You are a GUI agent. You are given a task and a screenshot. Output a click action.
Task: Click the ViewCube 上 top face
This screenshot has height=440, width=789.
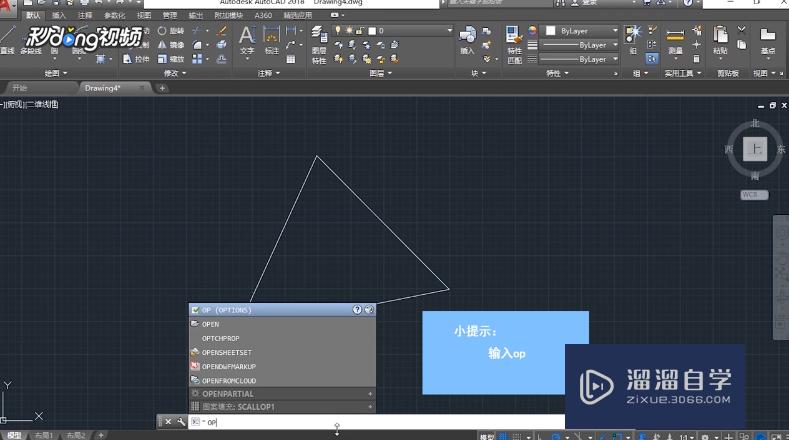(755, 149)
